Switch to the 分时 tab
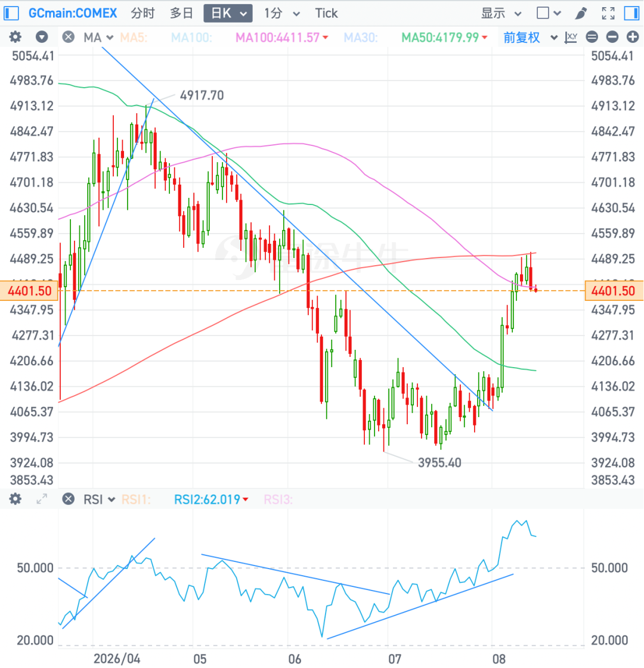The image size is (644, 668). [143, 13]
